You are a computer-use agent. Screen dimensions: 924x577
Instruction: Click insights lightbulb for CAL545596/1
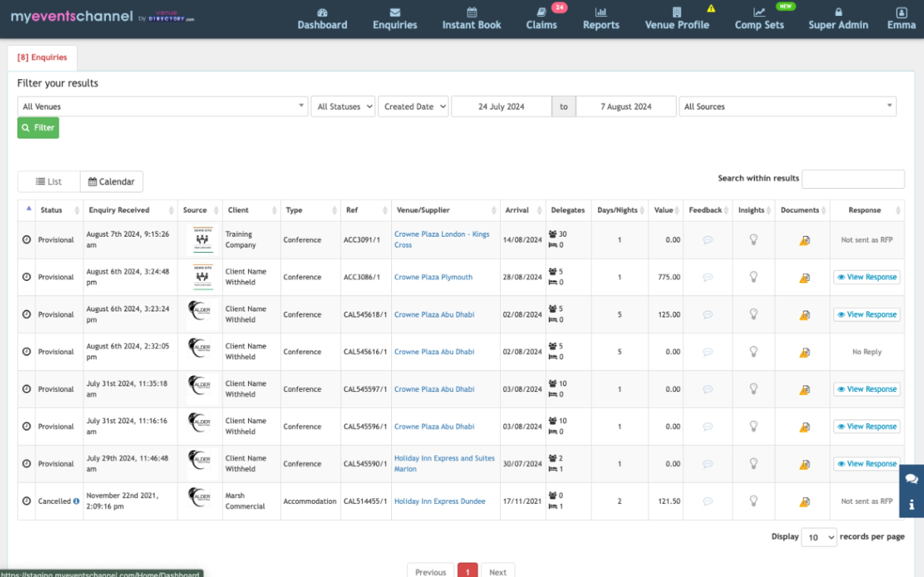click(754, 426)
